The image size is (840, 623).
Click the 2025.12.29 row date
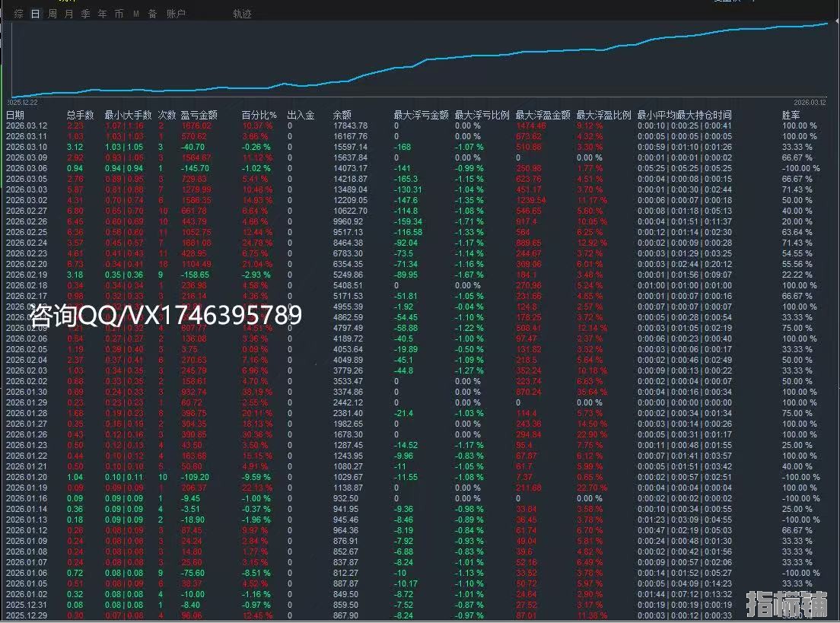(26, 616)
